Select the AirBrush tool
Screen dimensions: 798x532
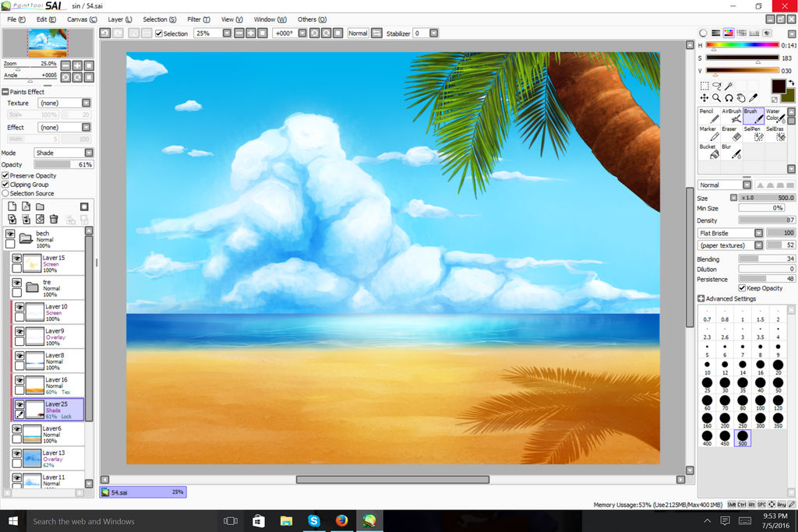[x=730, y=117]
